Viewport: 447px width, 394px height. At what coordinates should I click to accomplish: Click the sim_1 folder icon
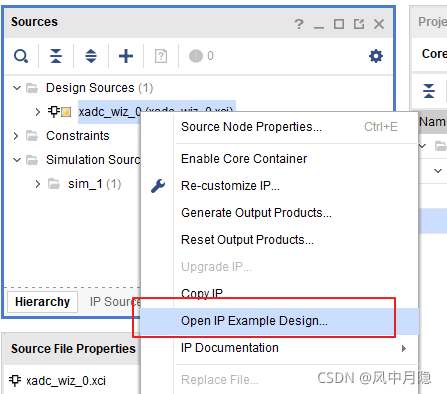pyautogui.click(x=54, y=184)
